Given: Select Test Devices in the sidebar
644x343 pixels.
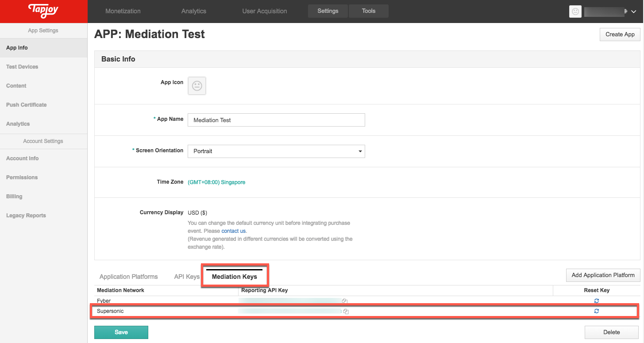Looking at the screenshot, I should click(x=22, y=66).
